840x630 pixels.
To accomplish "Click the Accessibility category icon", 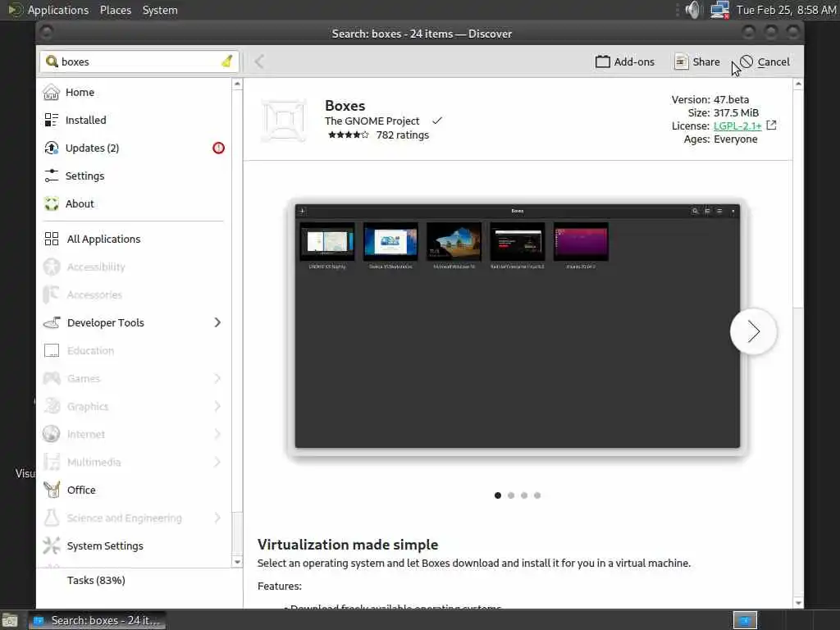I will point(52,267).
